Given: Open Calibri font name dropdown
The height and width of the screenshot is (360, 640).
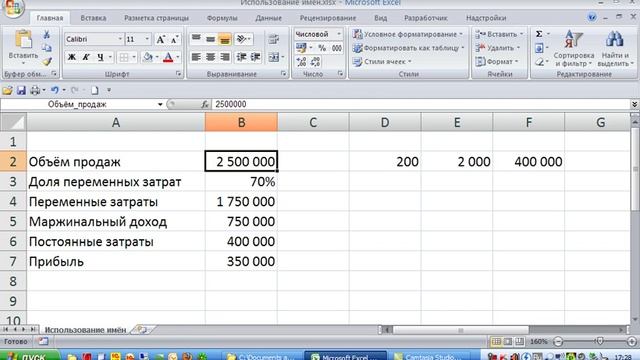Looking at the screenshot, I should coord(120,39).
